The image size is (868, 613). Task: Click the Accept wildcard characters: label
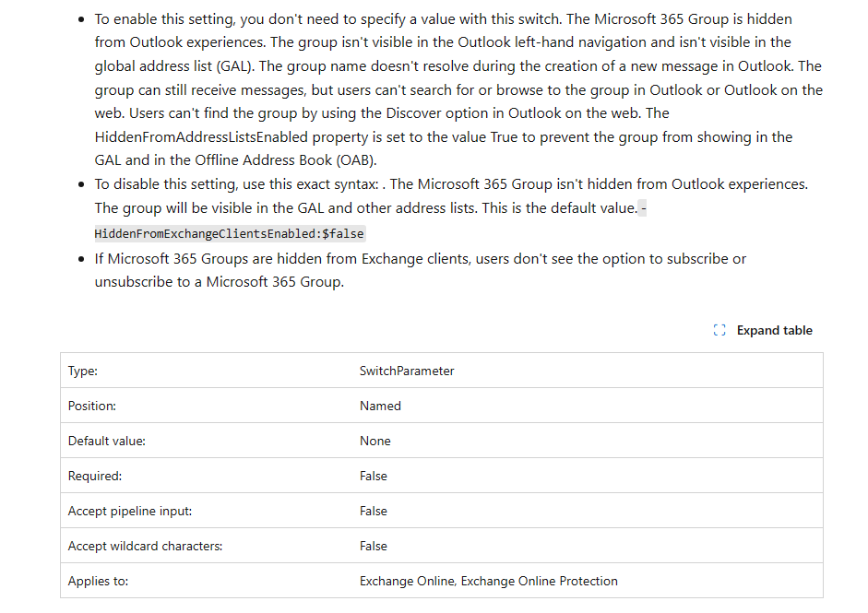click(145, 546)
